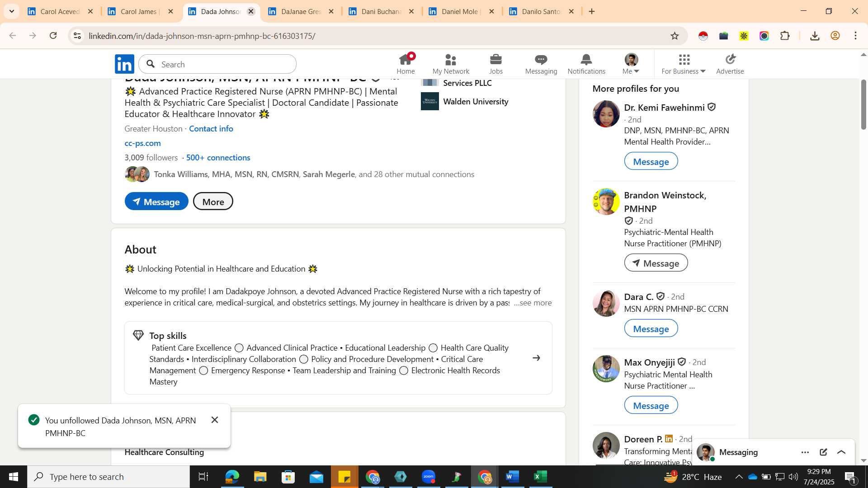Go to the Home feed icon

tap(406, 64)
